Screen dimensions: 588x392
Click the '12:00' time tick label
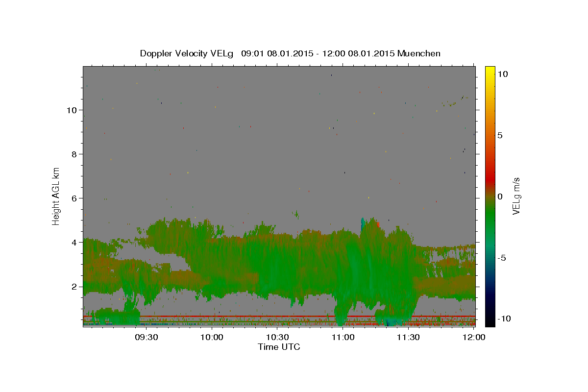[474, 337]
